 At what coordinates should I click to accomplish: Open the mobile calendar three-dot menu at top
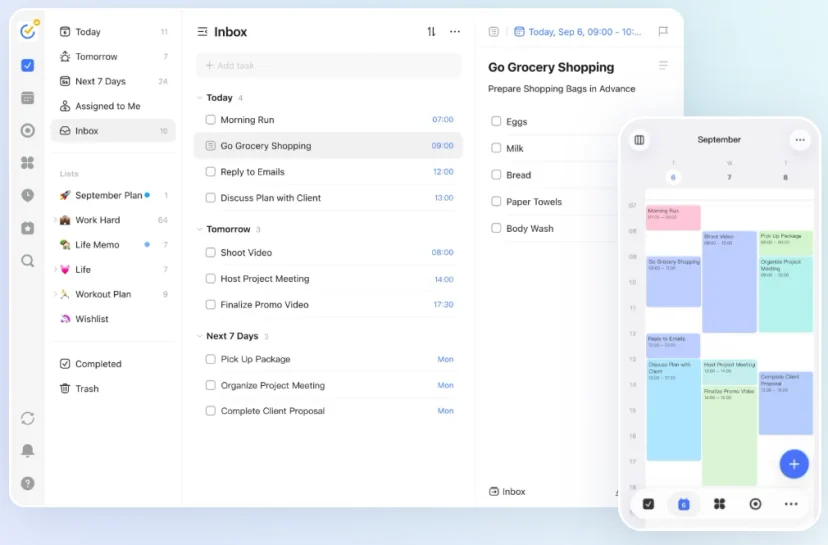click(800, 140)
